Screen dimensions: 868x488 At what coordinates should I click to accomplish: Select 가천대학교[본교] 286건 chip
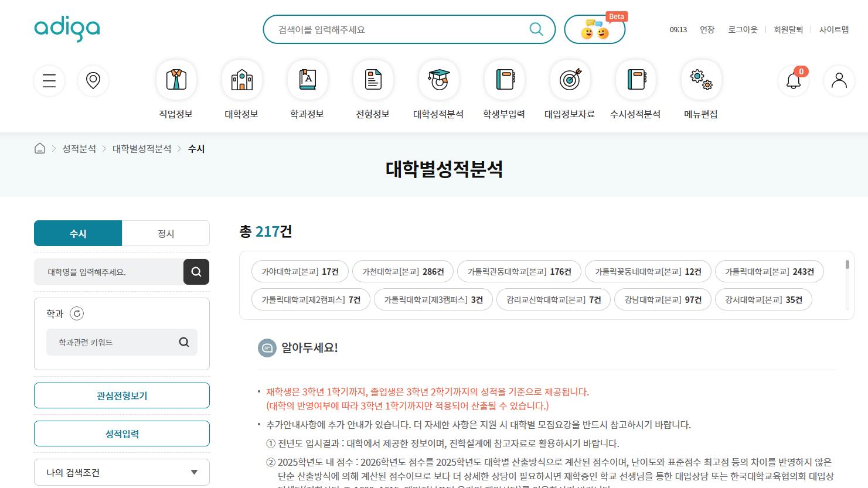click(403, 272)
